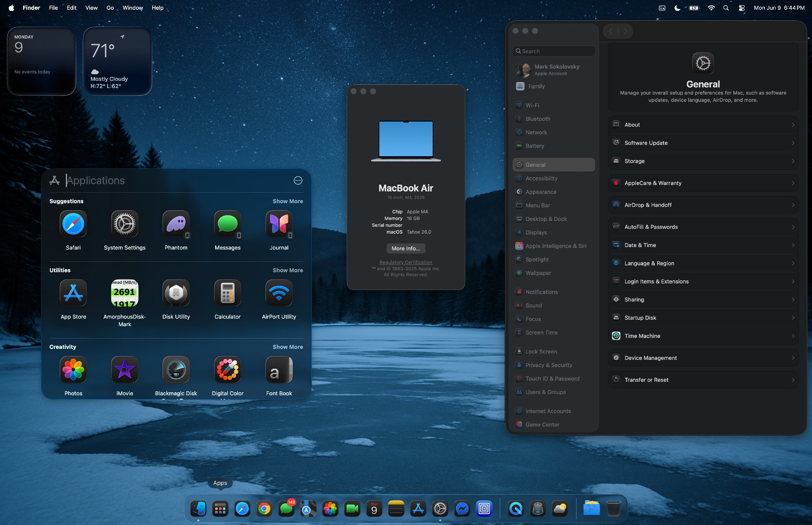This screenshot has width=812, height=525.
Task: Open Messenger from the Dock
Action: pyautogui.click(x=462, y=508)
